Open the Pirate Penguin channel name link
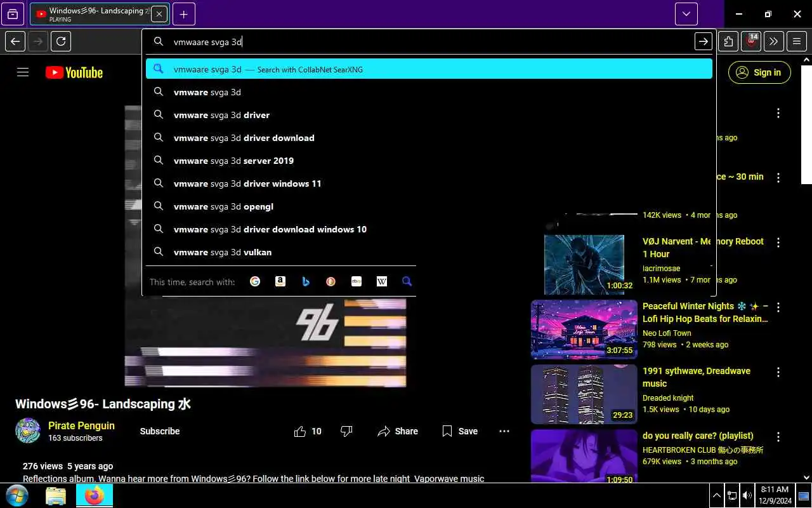This screenshot has width=812, height=508. pos(81,425)
